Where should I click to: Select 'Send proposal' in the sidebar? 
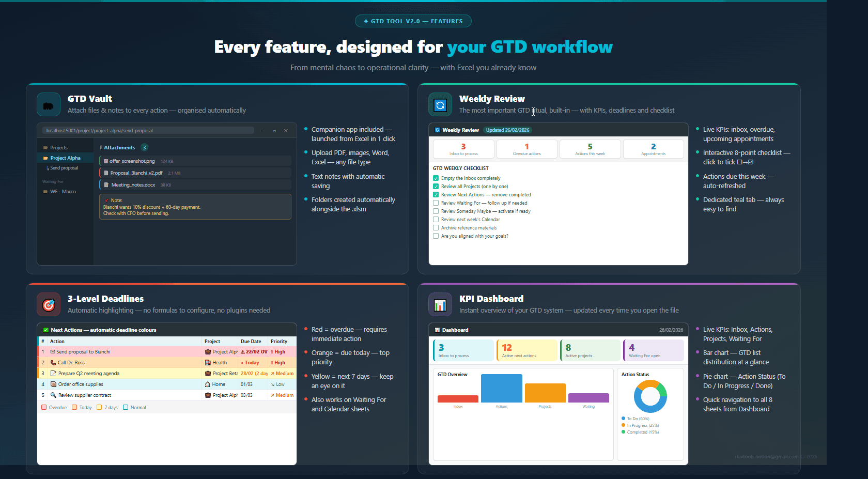(x=64, y=168)
